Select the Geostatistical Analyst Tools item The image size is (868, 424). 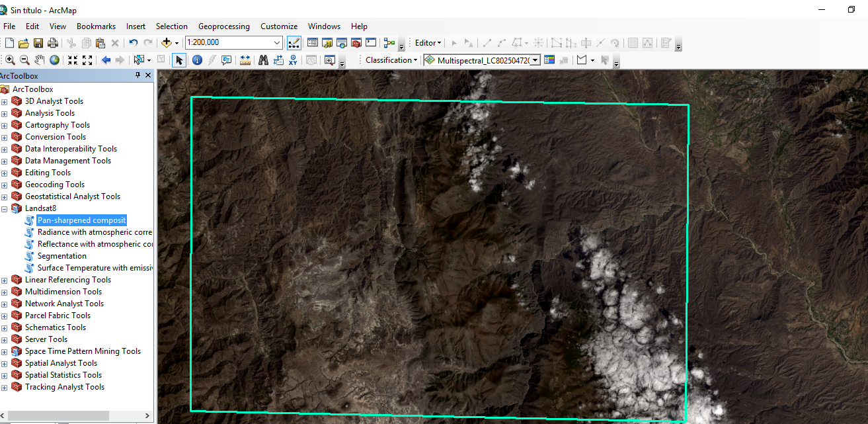point(73,196)
